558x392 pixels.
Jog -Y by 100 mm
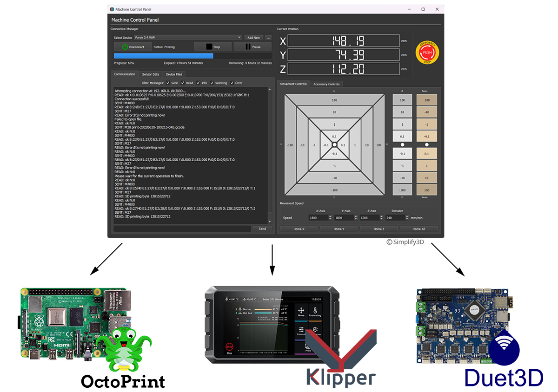pos(334,190)
